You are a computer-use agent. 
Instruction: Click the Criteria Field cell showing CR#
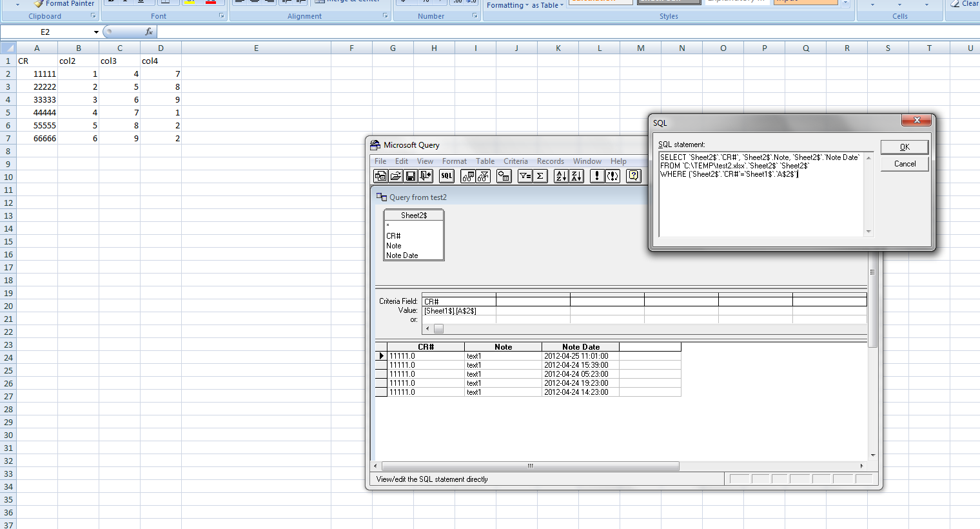458,301
